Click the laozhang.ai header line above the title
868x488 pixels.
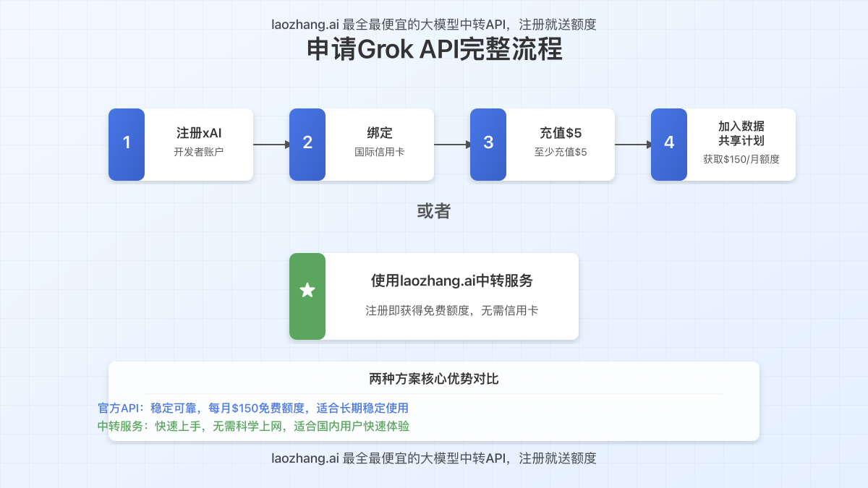coord(434,24)
